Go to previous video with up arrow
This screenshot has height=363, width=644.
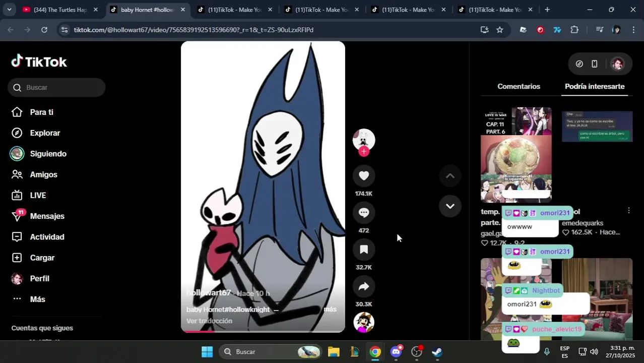(x=450, y=175)
